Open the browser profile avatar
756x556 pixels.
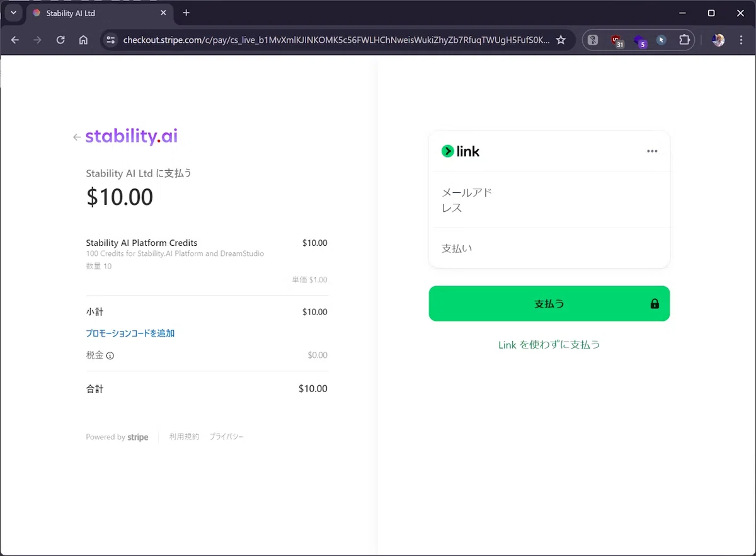click(718, 40)
